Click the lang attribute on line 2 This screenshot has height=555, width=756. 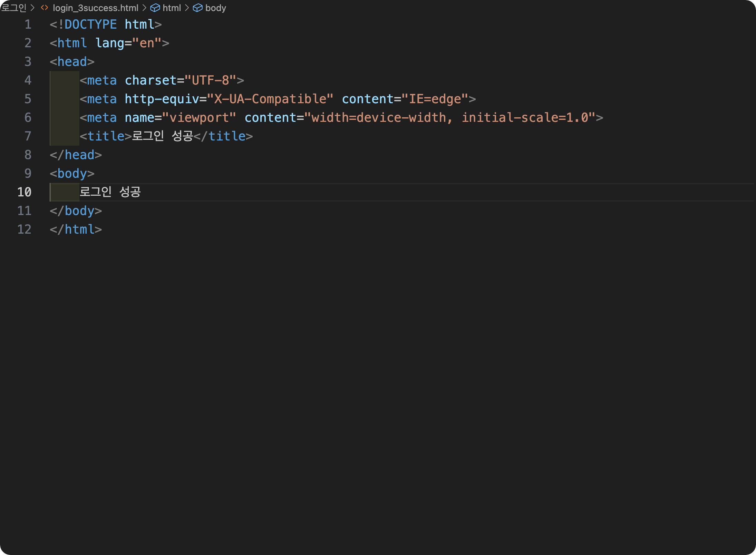pos(110,43)
